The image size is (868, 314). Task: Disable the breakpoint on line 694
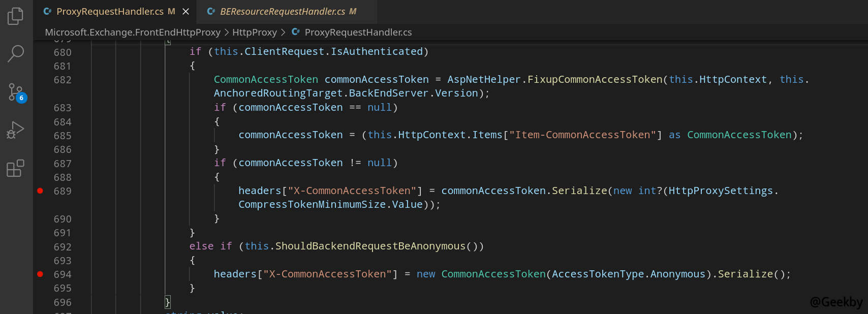tap(40, 274)
